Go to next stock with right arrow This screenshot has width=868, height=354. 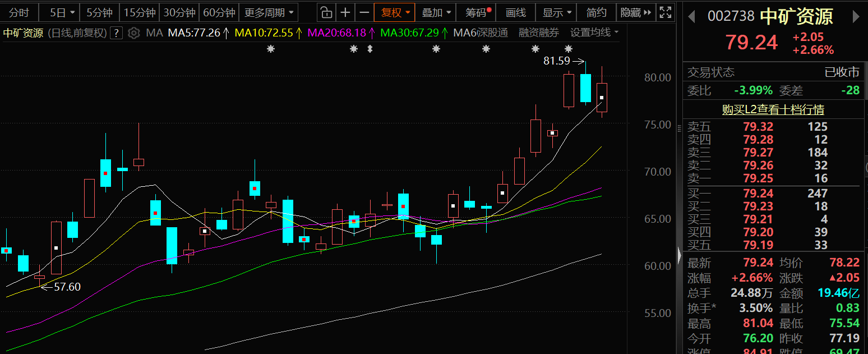[856, 17]
